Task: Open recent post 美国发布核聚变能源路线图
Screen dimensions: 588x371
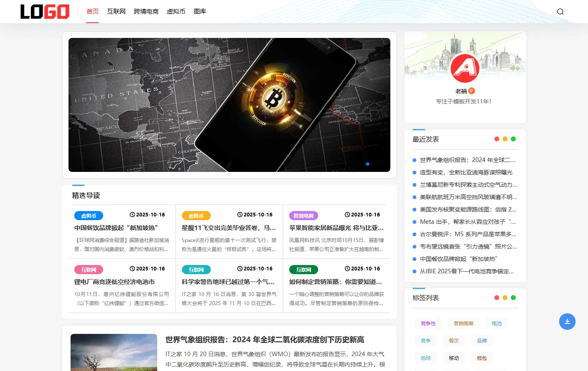Action: tap(468, 209)
